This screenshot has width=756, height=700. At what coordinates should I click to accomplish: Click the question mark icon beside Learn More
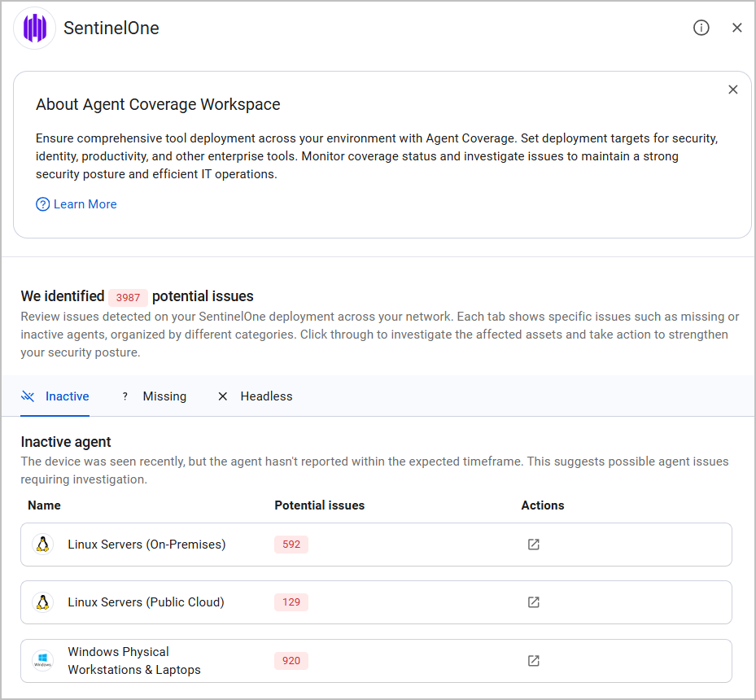coord(42,204)
